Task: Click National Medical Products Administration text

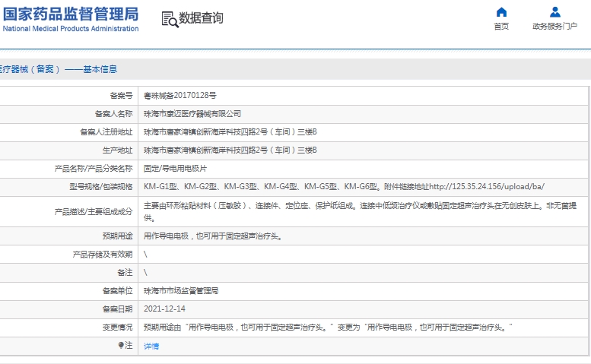Action: [71, 29]
